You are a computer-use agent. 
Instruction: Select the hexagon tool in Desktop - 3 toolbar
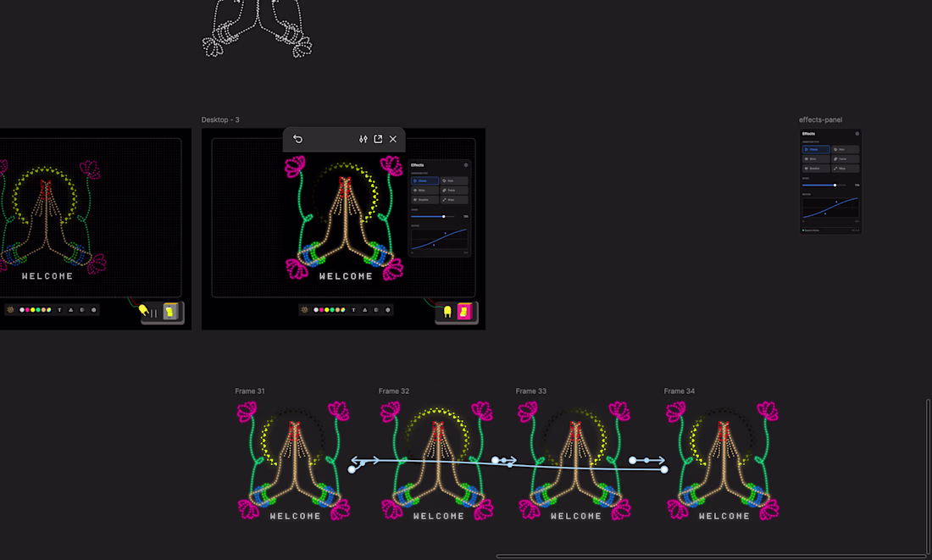tap(387, 310)
